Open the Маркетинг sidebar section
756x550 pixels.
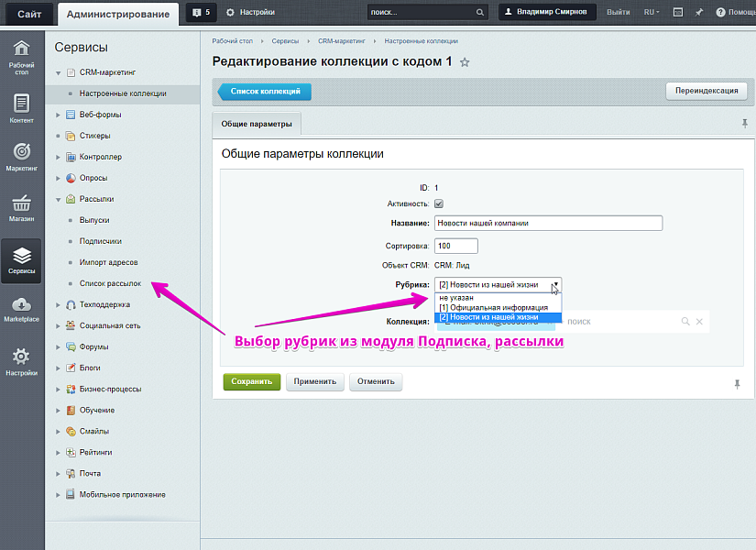22,157
